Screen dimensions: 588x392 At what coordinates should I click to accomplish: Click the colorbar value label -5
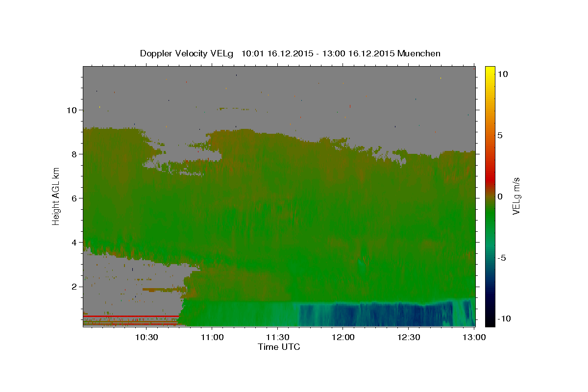(x=501, y=258)
